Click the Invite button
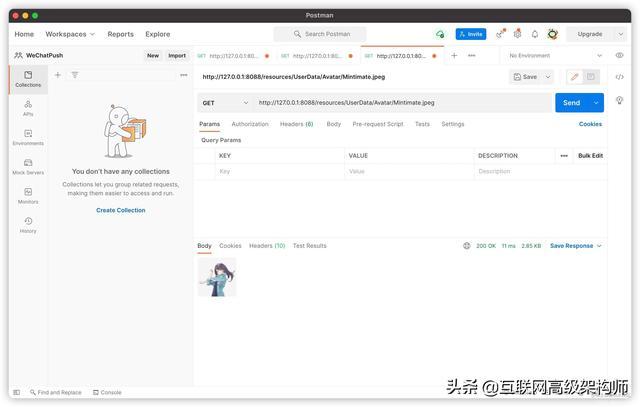Image resolution: width=640 pixels, height=407 pixels. coord(471,34)
